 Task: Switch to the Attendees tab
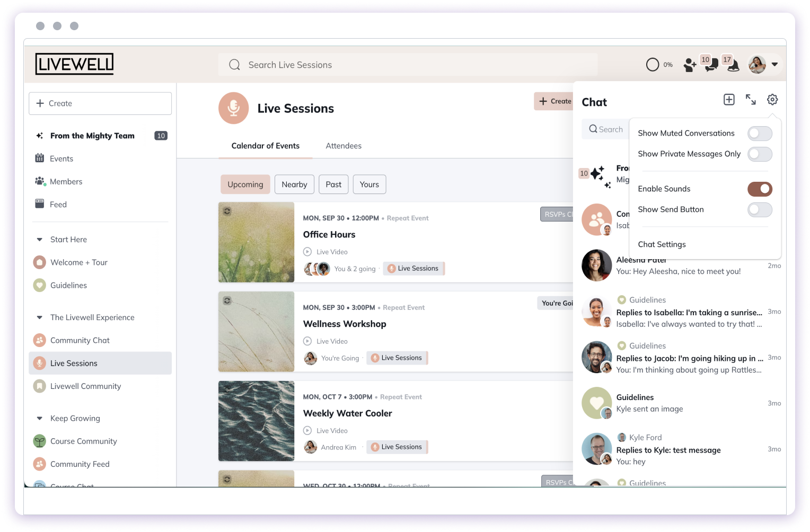click(344, 146)
